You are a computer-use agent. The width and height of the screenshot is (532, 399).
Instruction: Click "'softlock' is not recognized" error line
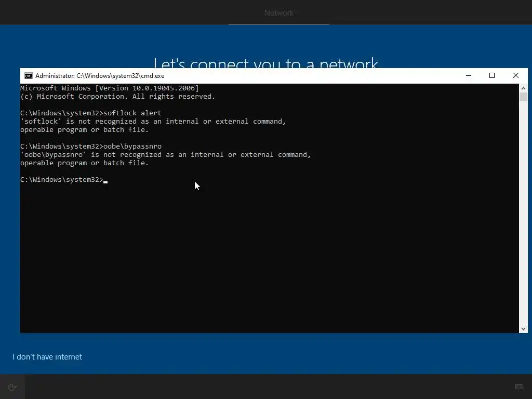tap(153, 122)
